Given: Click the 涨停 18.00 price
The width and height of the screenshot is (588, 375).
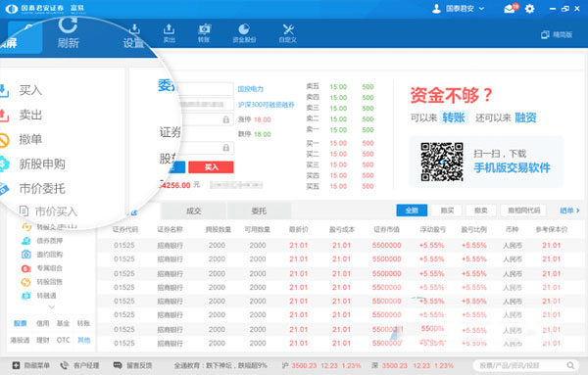Looking at the screenshot, I should point(263,119).
